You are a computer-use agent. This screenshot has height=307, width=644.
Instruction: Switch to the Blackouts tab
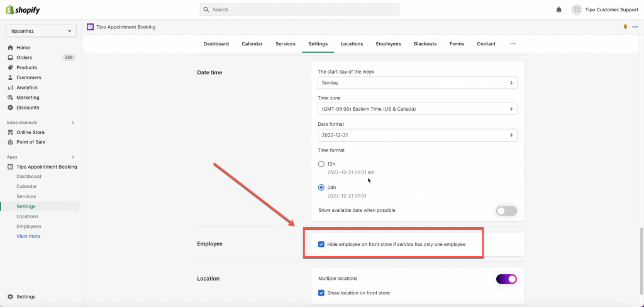point(425,43)
